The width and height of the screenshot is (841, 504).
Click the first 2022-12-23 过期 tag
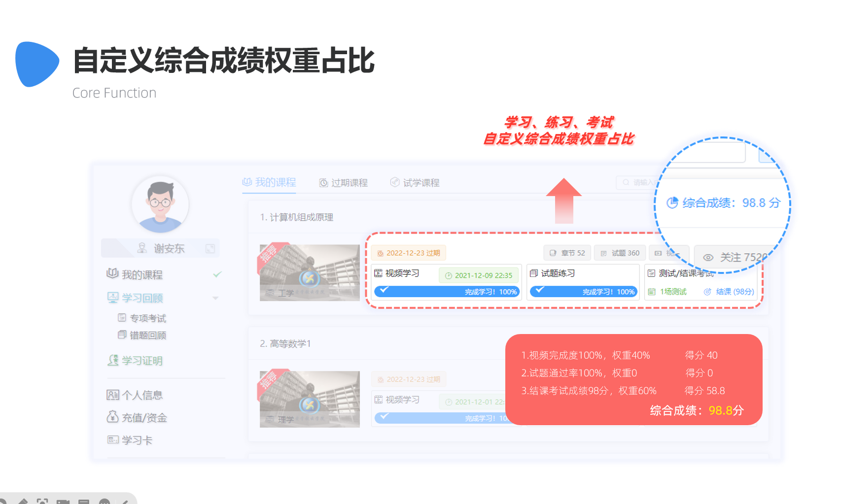pos(409,253)
